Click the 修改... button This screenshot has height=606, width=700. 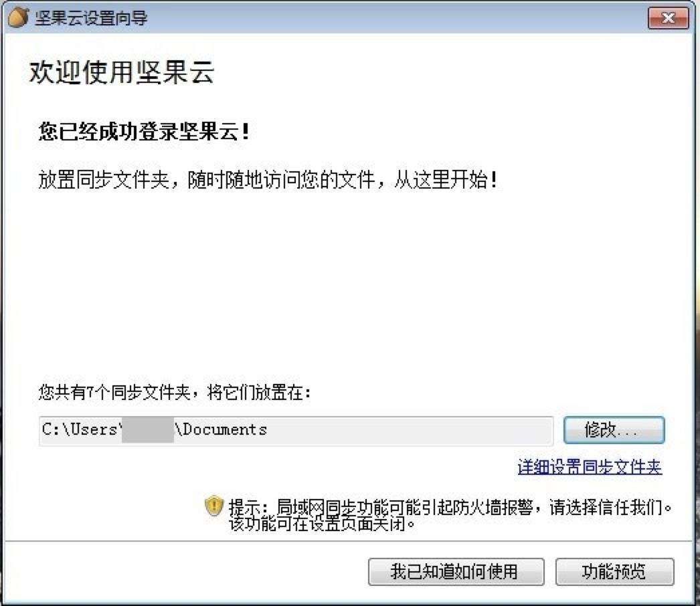(614, 430)
